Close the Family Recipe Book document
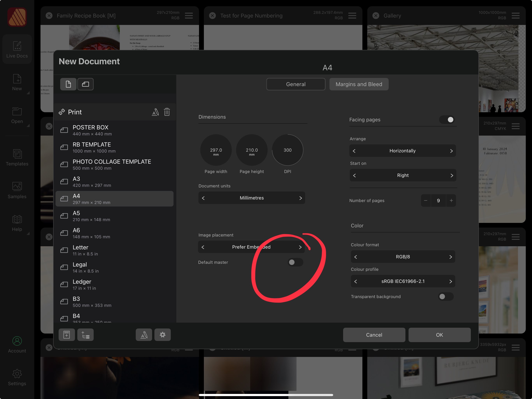Viewport: 532px width, 399px height. [49, 16]
